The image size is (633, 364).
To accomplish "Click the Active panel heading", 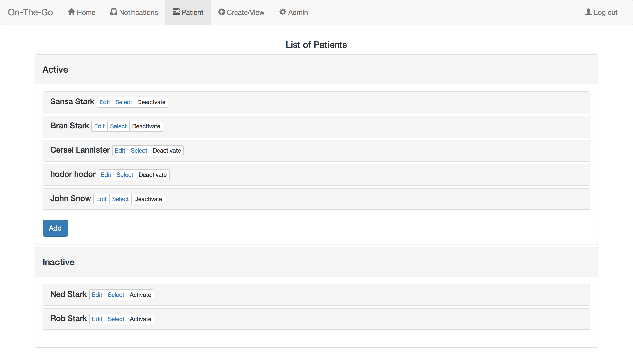I will pos(55,69).
